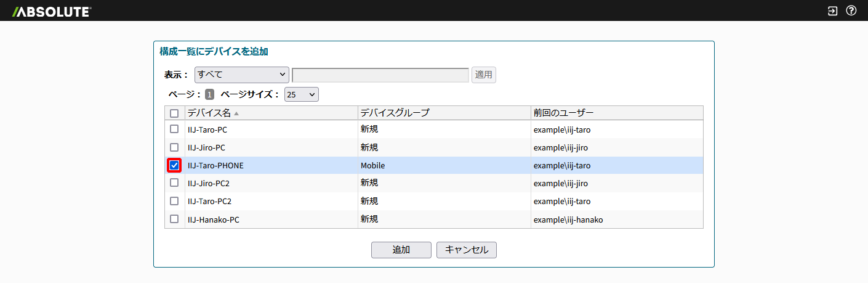Click the filter text input field
Viewport: 868px width, 283px height.
380,75
